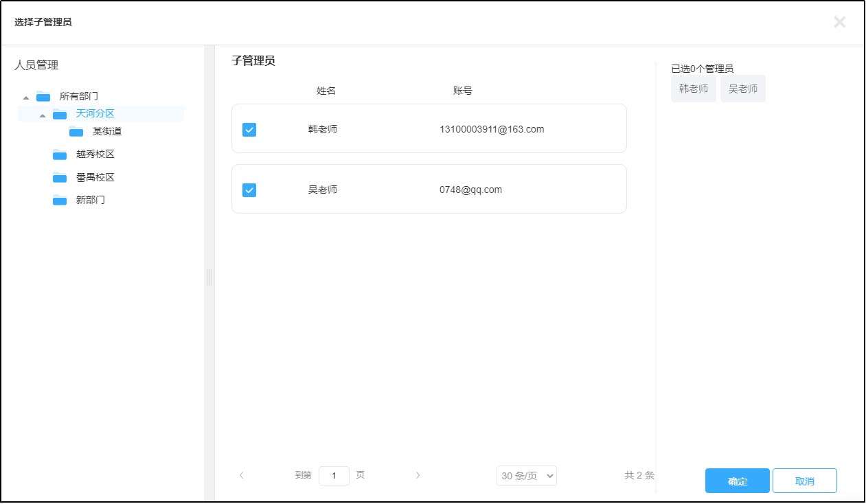
Task: Click the 越秀校区 folder icon
Action: [60, 154]
